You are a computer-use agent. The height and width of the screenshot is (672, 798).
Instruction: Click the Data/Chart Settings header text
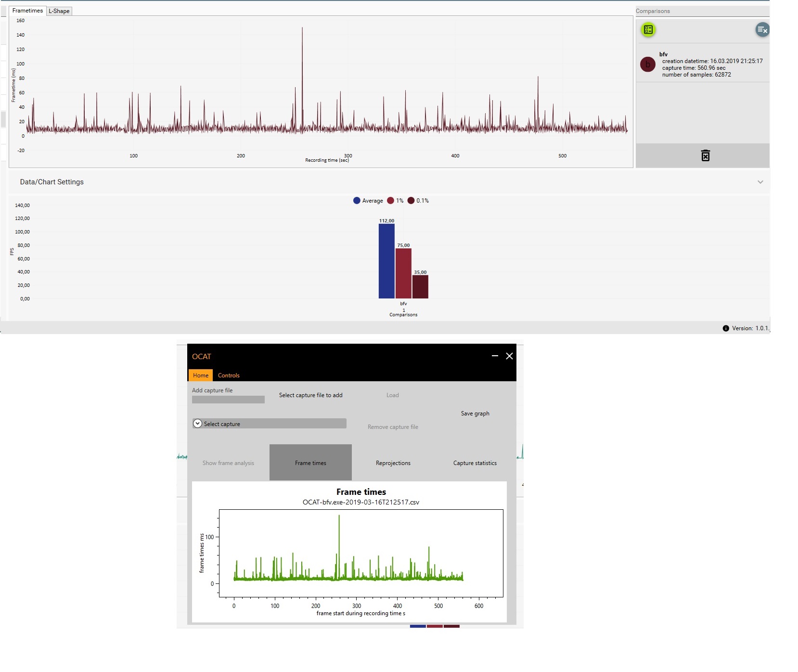click(x=52, y=182)
